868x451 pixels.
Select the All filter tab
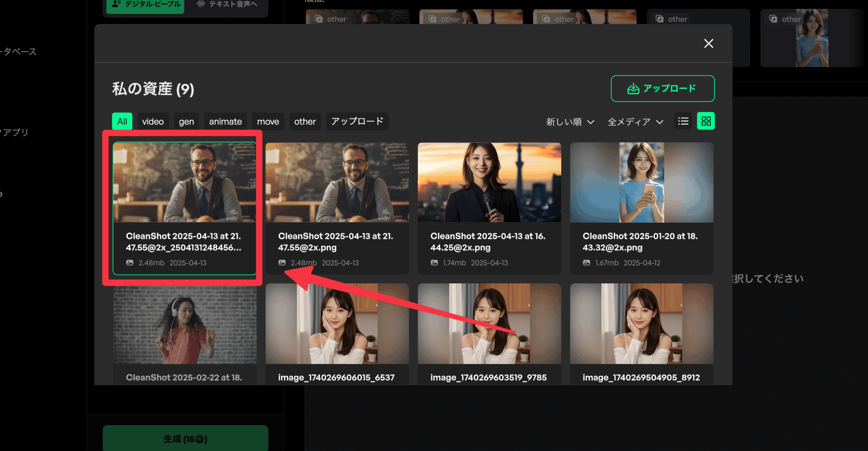coord(122,121)
